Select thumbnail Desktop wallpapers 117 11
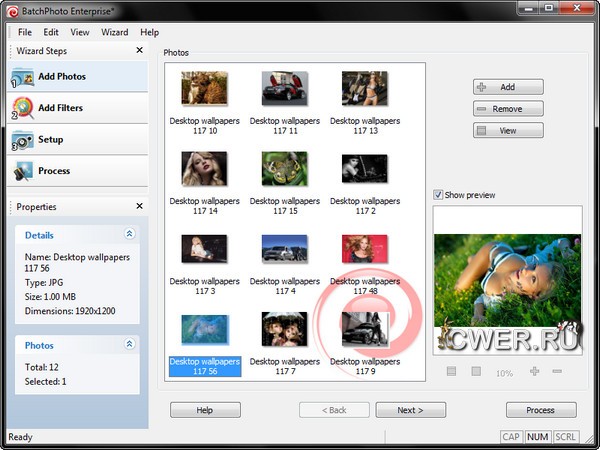This screenshot has height=450, width=600. 285,88
